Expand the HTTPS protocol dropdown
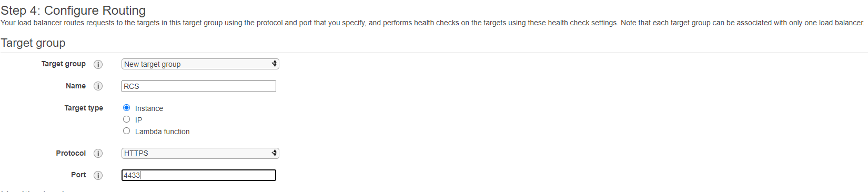The image size is (868, 192). point(200,153)
